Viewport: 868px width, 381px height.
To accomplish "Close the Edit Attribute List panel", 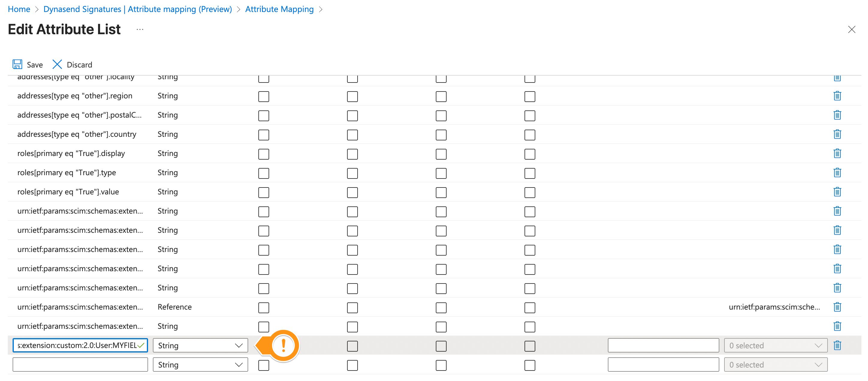I will pos(852,29).
